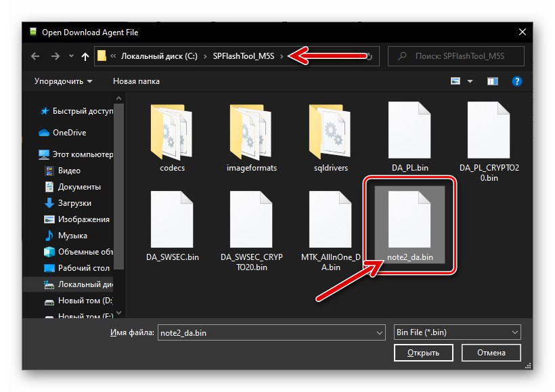Select the codecs folder
This screenshot has width=555, height=392.
172,137
